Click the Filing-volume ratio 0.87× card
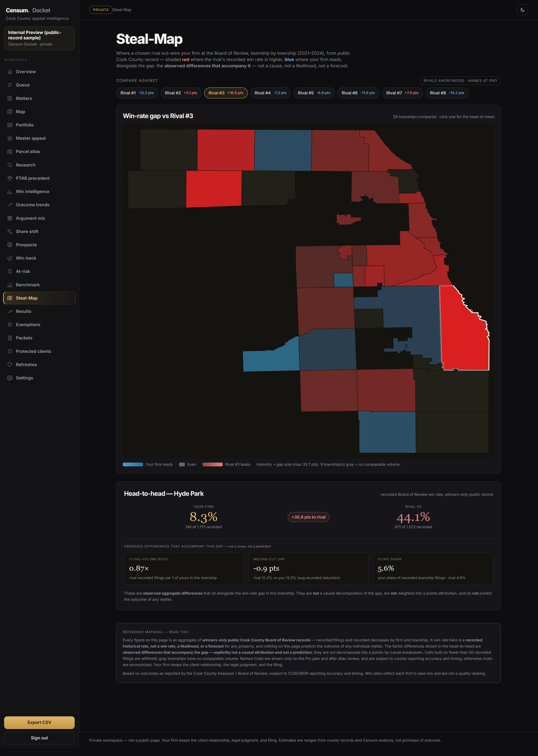Image resolution: width=538 pixels, height=756 pixels. [x=184, y=569]
